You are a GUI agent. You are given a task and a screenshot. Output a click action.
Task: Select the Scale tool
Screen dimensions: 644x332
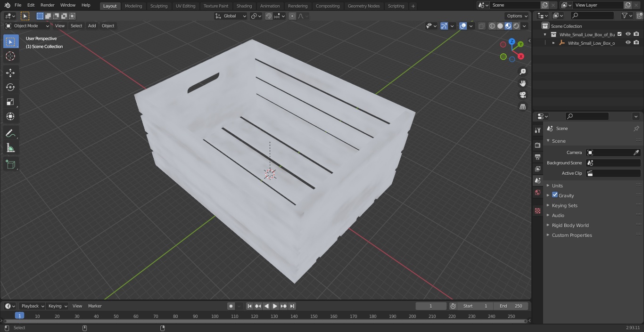[10, 102]
